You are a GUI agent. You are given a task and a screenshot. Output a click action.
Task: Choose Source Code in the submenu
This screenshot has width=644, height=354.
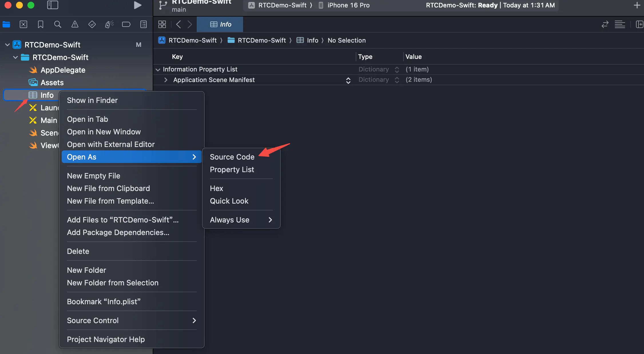tap(241, 157)
